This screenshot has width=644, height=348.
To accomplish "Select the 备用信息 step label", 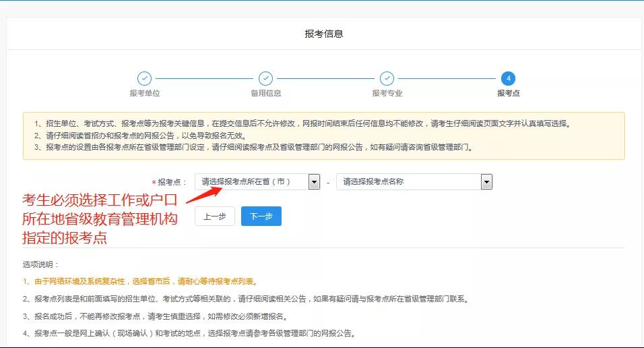I will (265, 93).
